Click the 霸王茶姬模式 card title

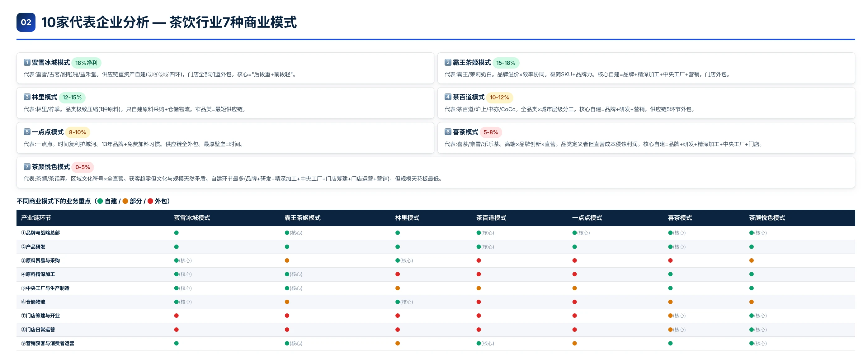click(x=472, y=62)
